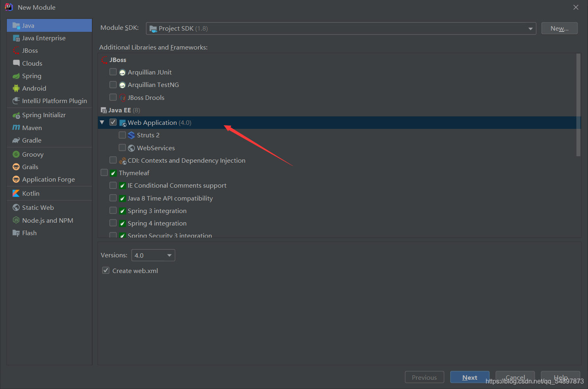
Task: Check Java 8 Time API compatibility checkbox
Action: [x=113, y=198]
